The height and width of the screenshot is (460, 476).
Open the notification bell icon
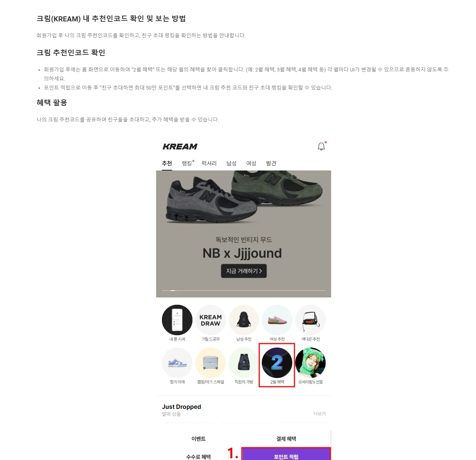[x=321, y=147]
